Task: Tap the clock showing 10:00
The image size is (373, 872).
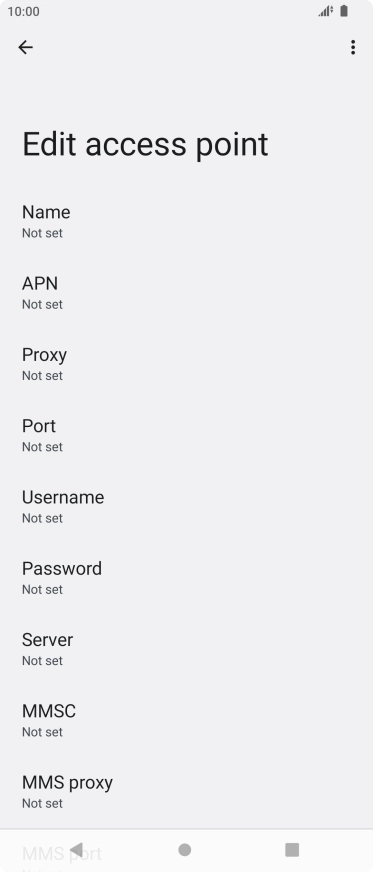Action: 23,12
